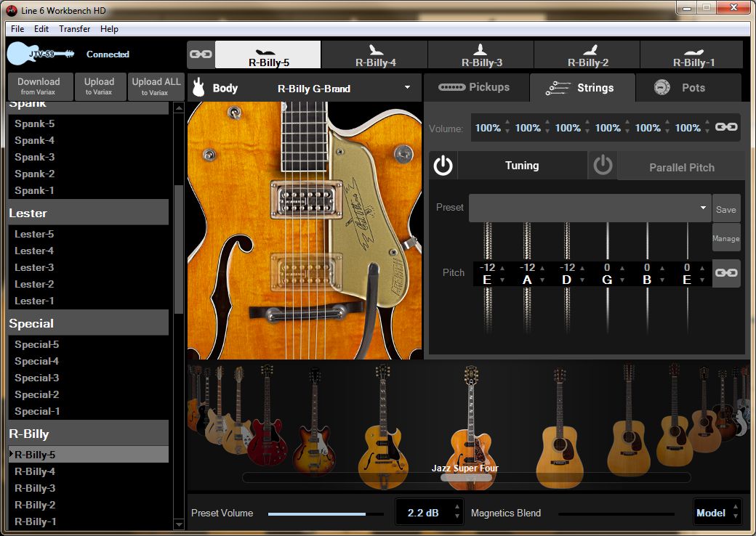Open the Parallel Pitch tab
The height and width of the screenshot is (536, 756).
[x=681, y=167]
